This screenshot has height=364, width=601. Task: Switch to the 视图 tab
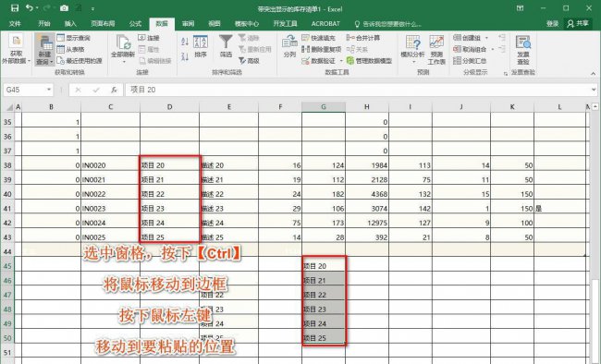point(214,24)
